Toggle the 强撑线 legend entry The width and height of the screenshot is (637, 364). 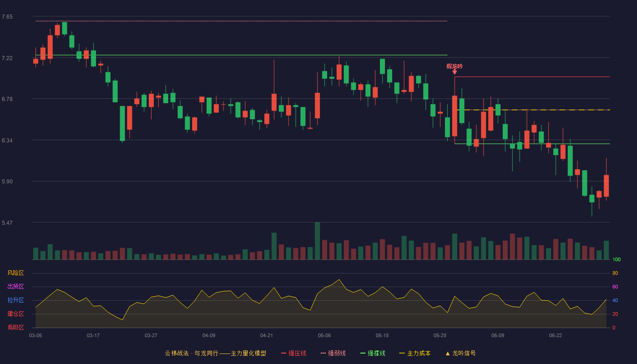pos(373,353)
